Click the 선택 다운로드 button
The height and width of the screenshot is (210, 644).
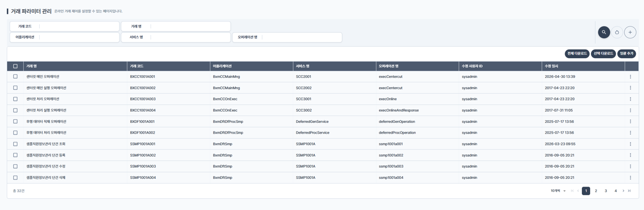click(603, 54)
